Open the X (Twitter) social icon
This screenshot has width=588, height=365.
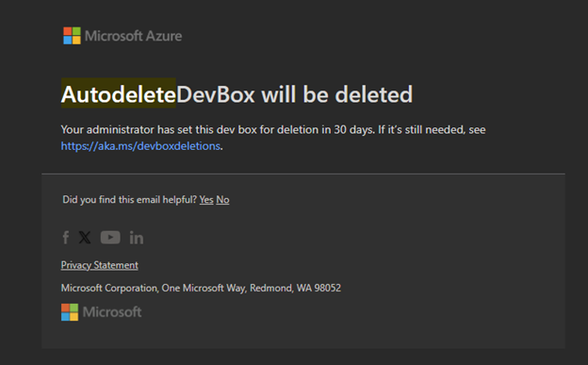(85, 238)
